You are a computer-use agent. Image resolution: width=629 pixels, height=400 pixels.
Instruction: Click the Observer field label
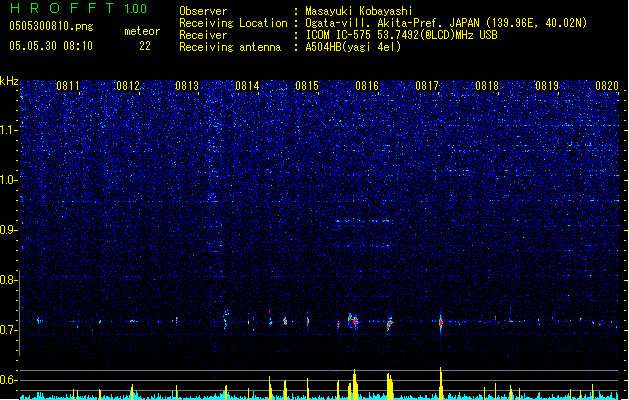[x=203, y=11]
